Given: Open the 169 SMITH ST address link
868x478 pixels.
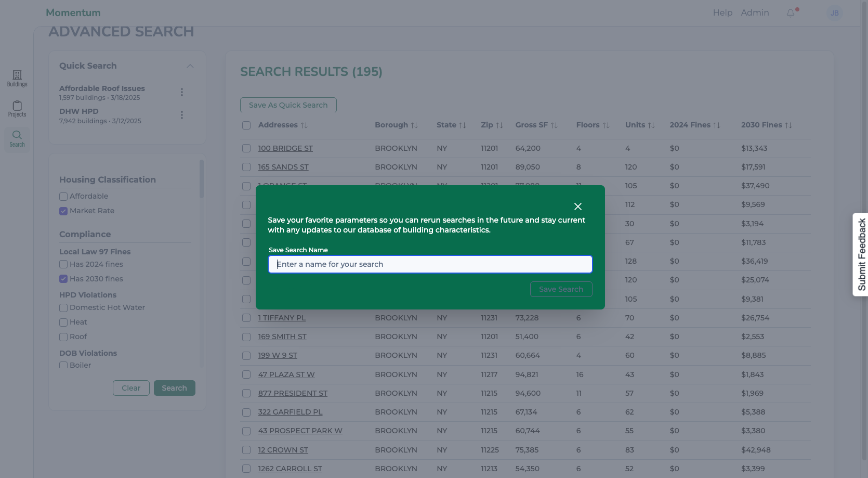Looking at the screenshot, I should point(282,337).
